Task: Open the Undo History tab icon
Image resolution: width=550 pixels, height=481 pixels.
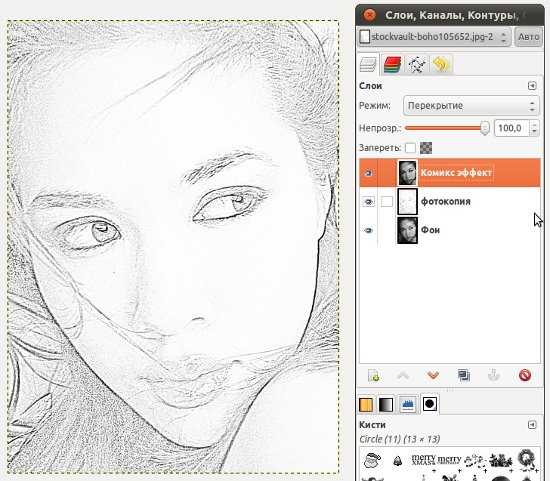Action: 441,64
